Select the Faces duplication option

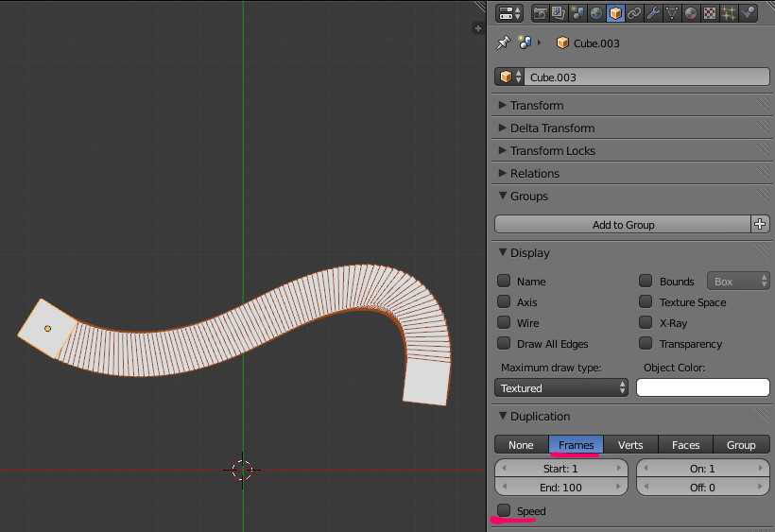tap(685, 445)
